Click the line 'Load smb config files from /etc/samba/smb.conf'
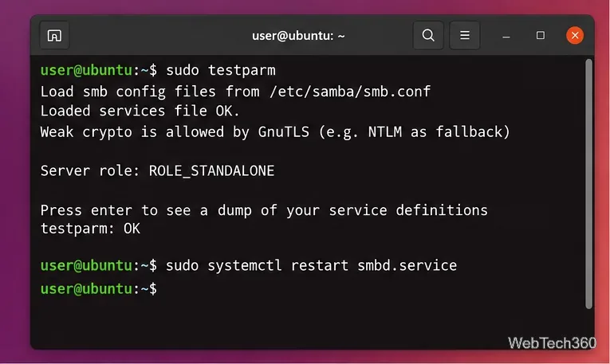Screen dimensions: 610x364 pyautogui.click(x=235, y=92)
